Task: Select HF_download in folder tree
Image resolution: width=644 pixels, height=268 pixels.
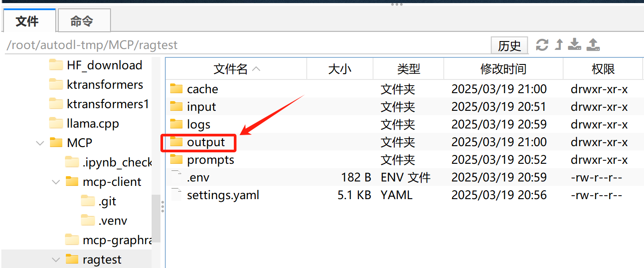Action: (x=104, y=65)
